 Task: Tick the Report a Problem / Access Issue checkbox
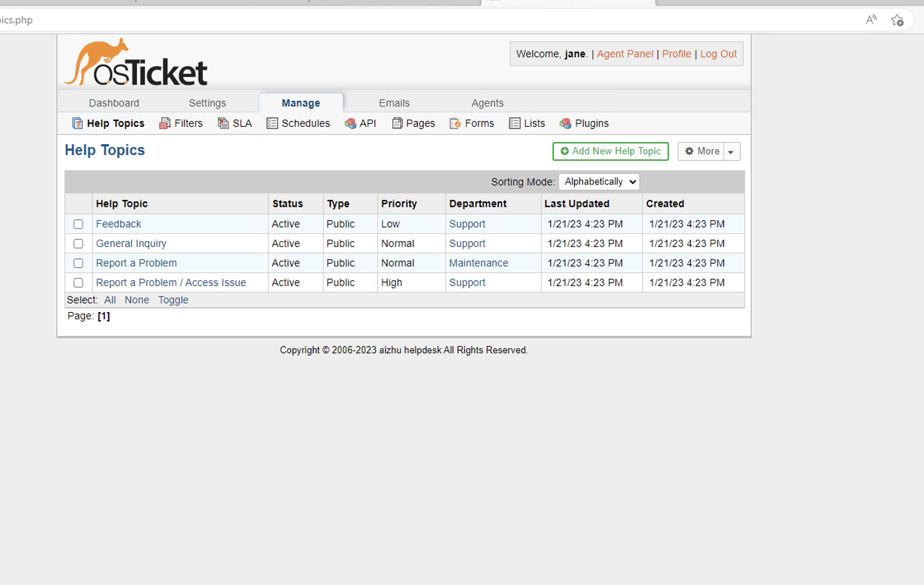pyautogui.click(x=78, y=283)
